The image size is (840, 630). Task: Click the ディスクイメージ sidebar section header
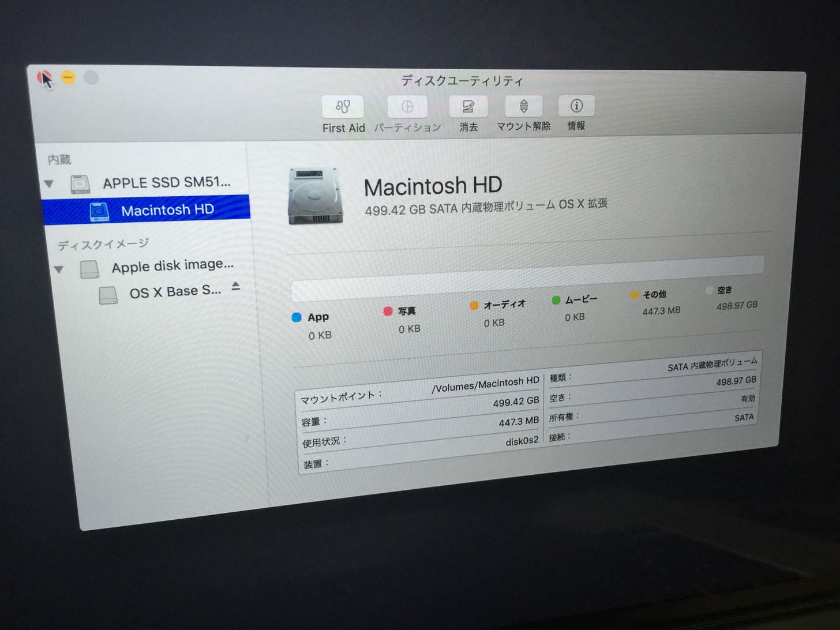[x=103, y=244]
